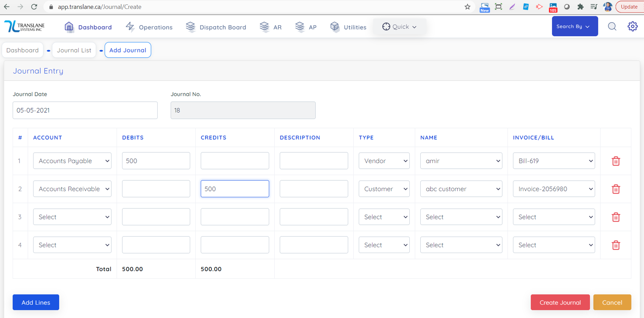Click trash icon for Accounts Receivable row
This screenshot has height=318, width=644.
(616, 189)
